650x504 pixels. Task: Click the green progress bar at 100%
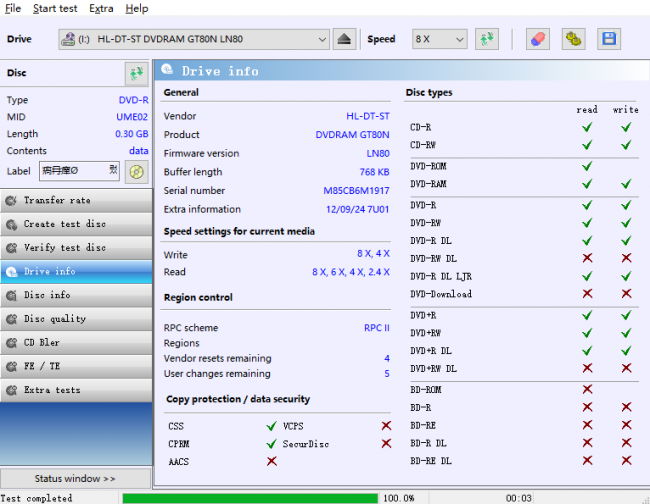250,498
